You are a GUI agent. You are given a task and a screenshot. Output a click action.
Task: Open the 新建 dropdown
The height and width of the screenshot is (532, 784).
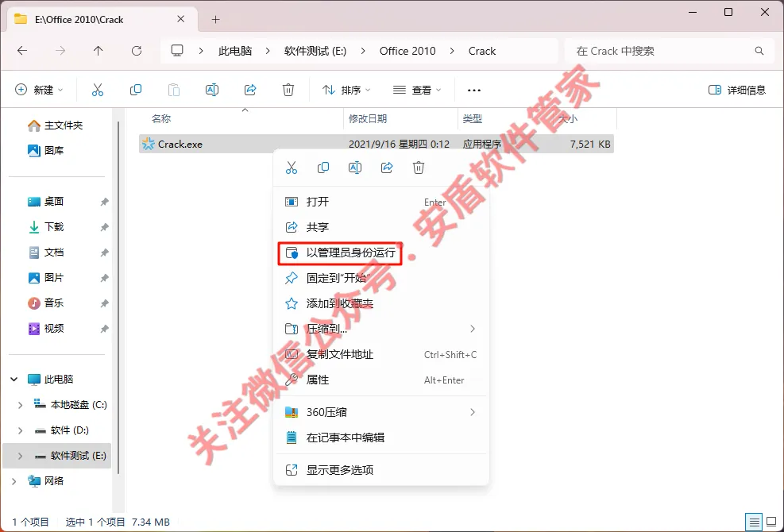(x=40, y=90)
